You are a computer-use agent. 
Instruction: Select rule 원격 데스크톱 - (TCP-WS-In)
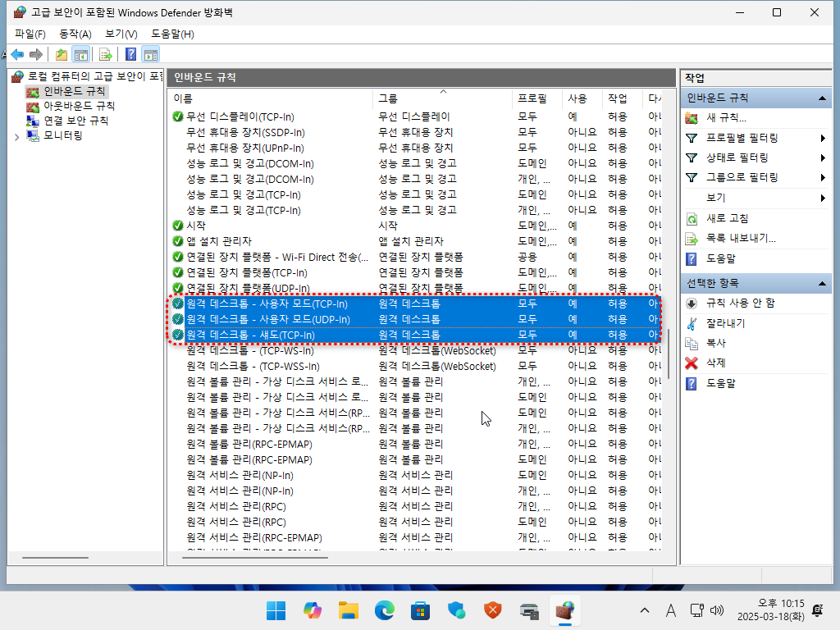pos(415,350)
